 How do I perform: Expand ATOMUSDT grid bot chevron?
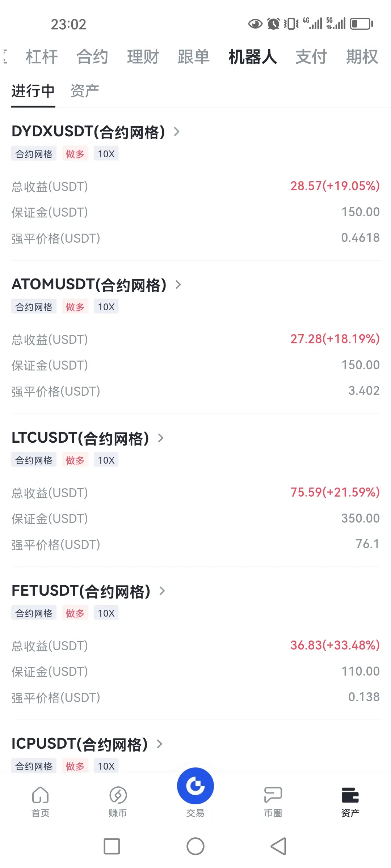[x=178, y=285]
